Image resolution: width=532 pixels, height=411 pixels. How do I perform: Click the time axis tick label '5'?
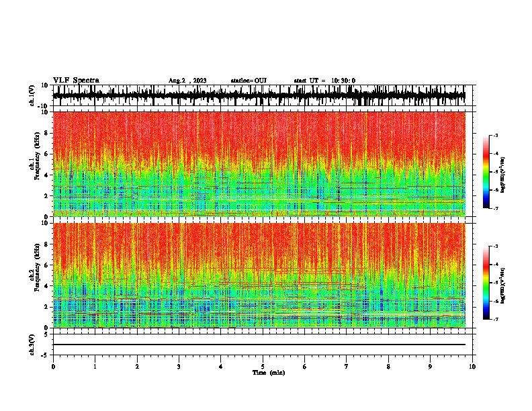click(x=263, y=367)
